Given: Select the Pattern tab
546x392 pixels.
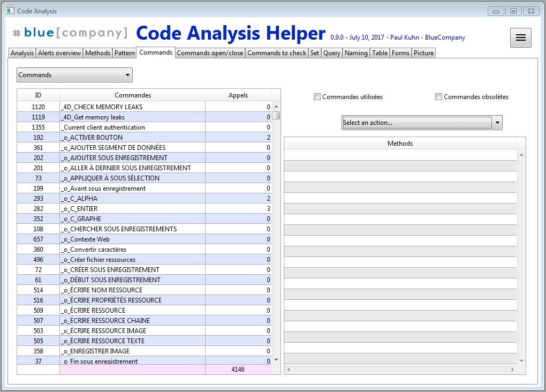Looking at the screenshot, I should point(125,53).
